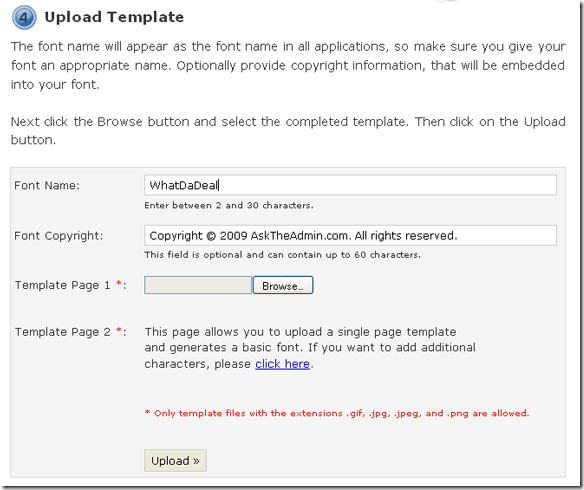
Task: Click the red asterisk beside Template Page 1
Action: [x=119, y=283]
